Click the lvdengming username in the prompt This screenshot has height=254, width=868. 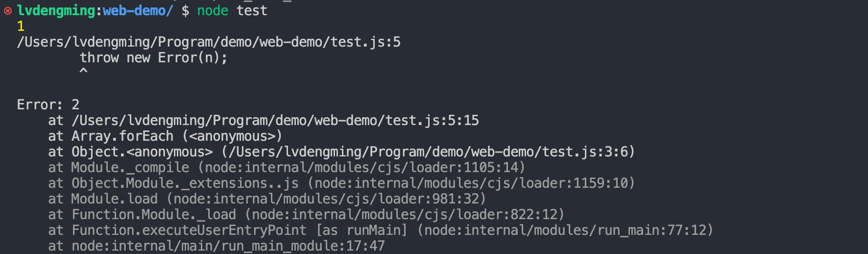click(x=56, y=11)
